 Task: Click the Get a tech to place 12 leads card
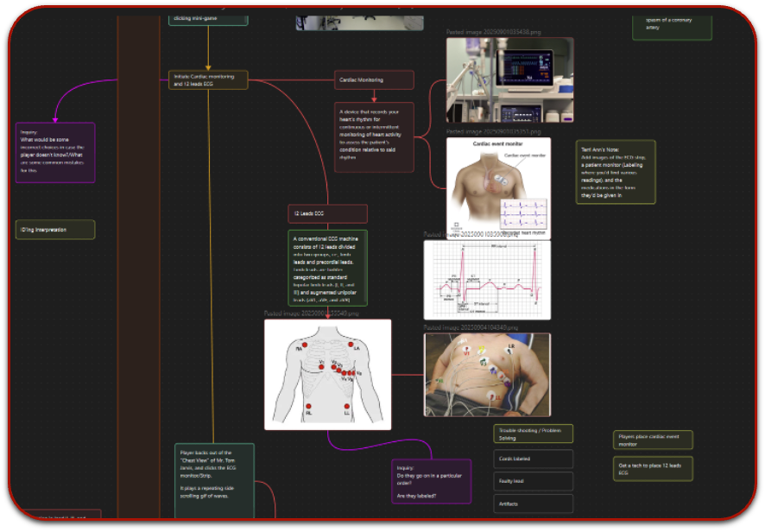[653, 469]
